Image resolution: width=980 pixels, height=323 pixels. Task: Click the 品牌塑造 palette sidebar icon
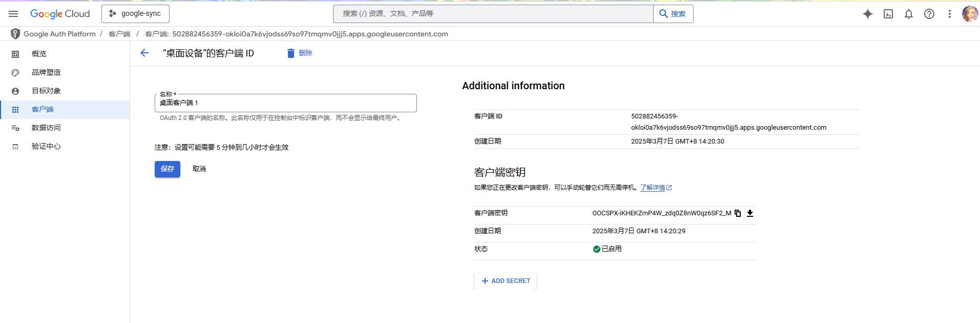15,73
